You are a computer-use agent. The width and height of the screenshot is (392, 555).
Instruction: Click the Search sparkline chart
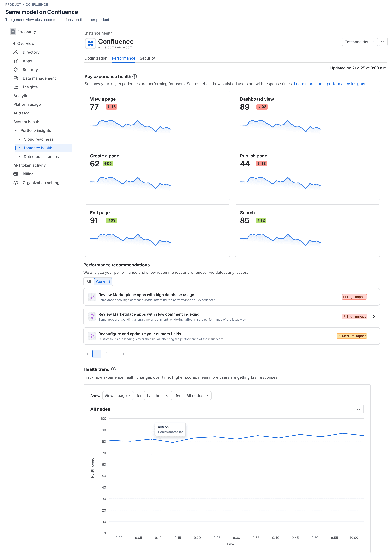tap(280, 240)
